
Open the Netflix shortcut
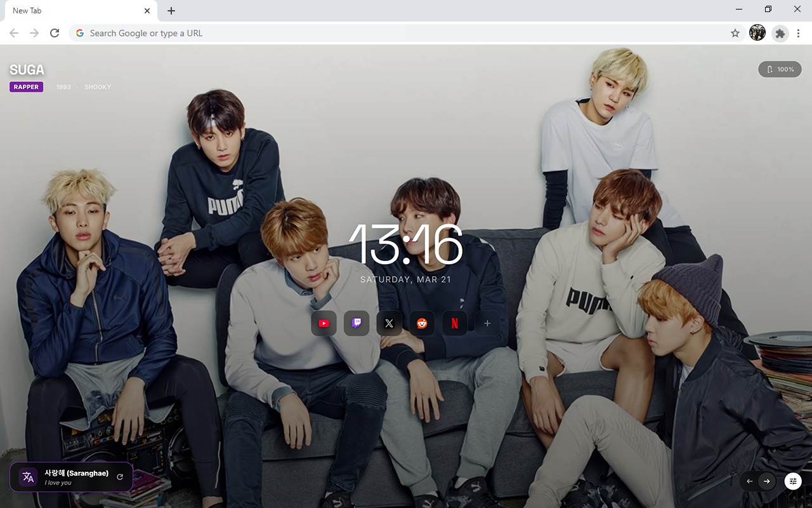454,323
